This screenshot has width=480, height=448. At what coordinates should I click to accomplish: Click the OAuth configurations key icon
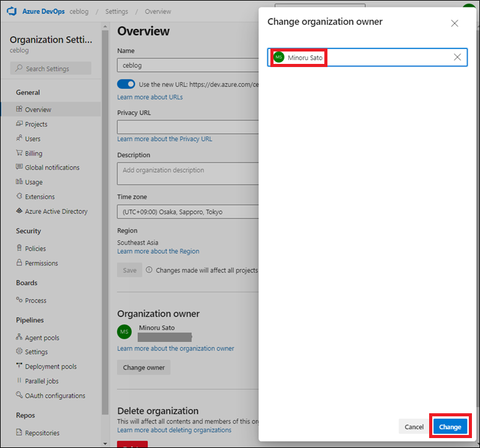pos(19,395)
